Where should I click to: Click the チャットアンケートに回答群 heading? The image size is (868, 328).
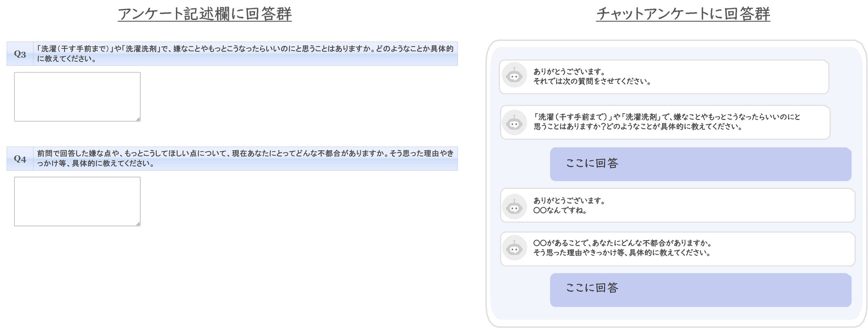[683, 14]
